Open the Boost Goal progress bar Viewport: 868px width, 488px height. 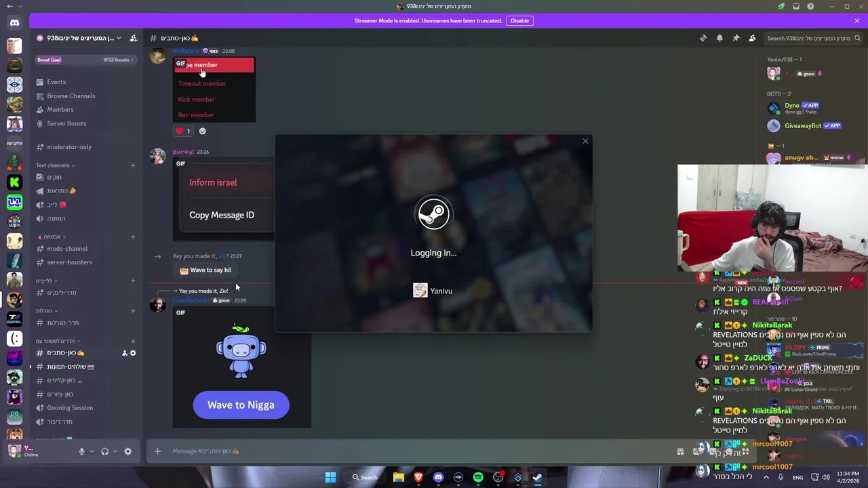click(86, 60)
